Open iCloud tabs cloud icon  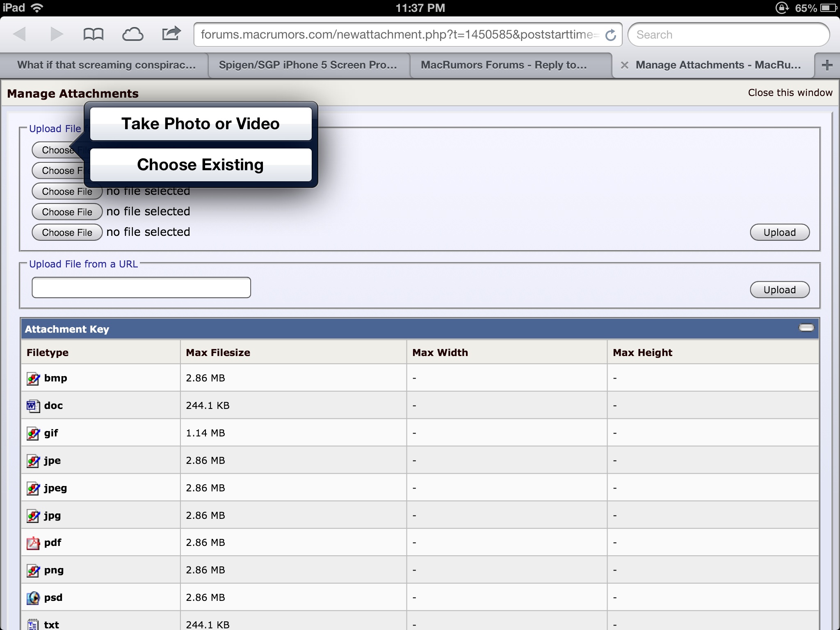132,34
